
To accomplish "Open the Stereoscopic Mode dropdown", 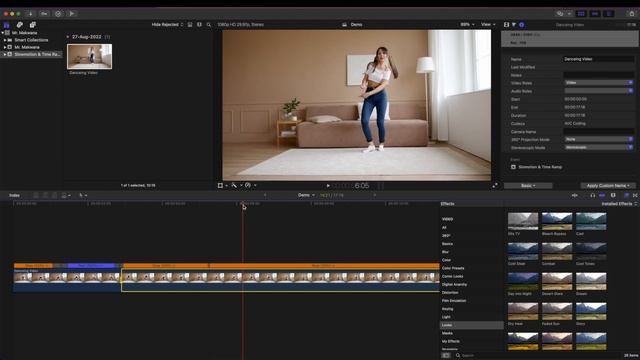I will 598,147.
